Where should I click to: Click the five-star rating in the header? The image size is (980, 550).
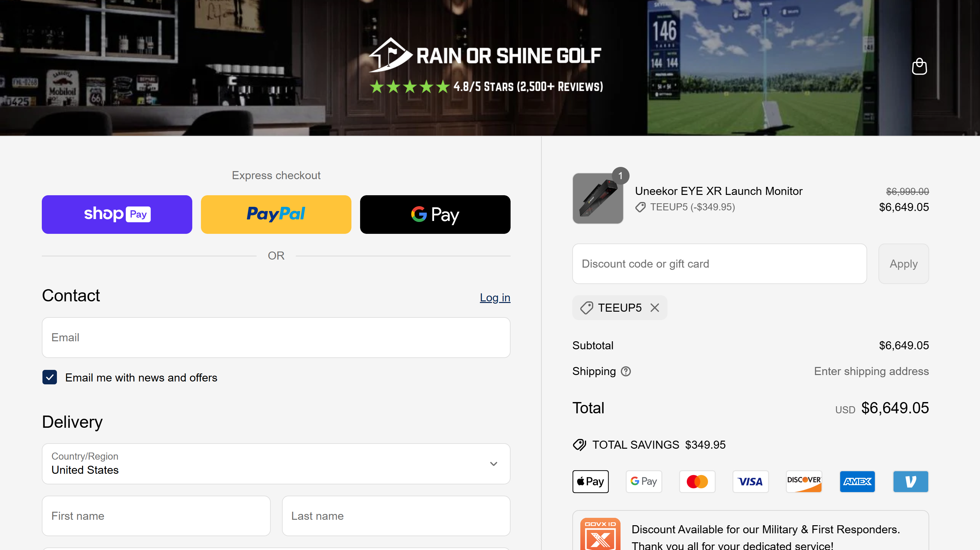pyautogui.click(x=410, y=87)
